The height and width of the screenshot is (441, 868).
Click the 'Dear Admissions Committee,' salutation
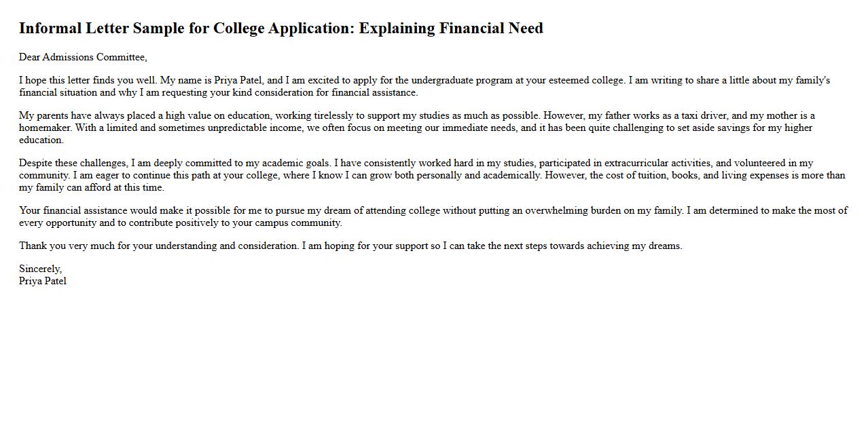coord(83,57)
